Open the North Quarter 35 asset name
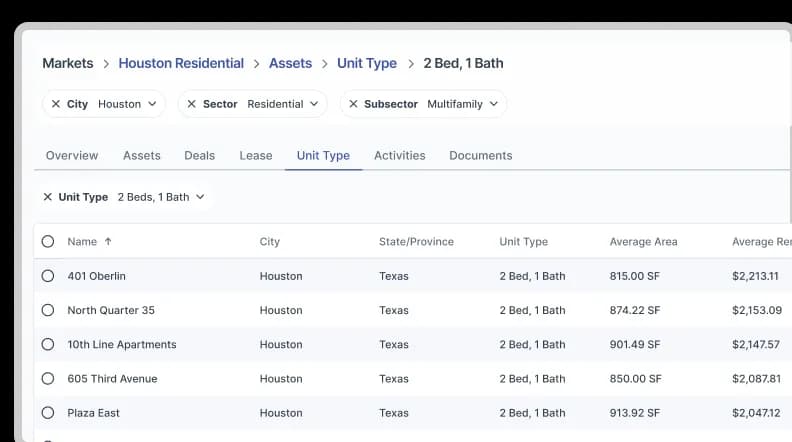792x442 pixels. point(111,311)
